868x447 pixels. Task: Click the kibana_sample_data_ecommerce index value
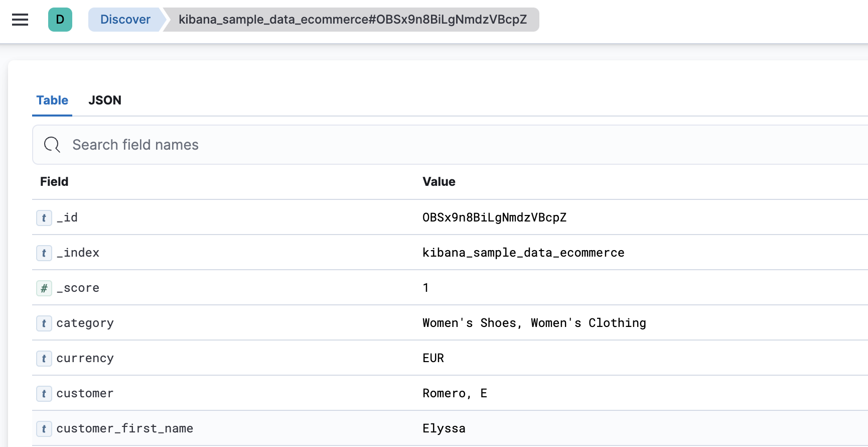click(523, 253)
